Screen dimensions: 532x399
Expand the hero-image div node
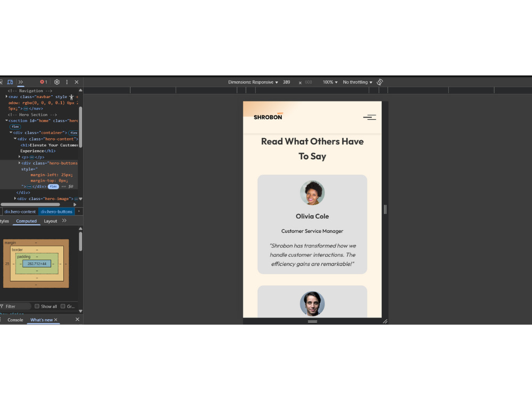pyautogui.click(x=15, y=198)
